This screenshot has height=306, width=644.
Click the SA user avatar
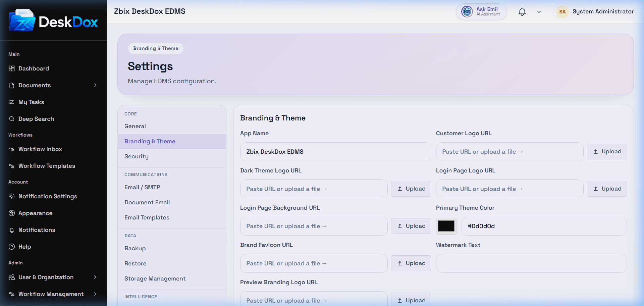pyautogui.click(x=562, y=12)
